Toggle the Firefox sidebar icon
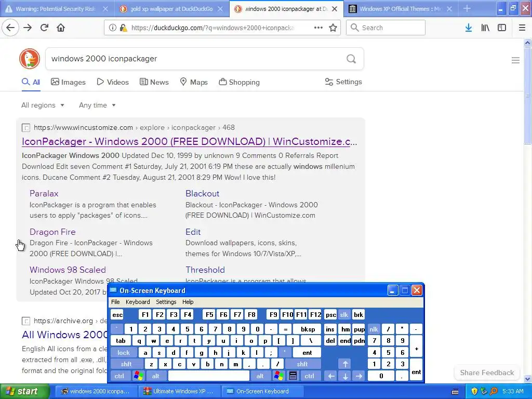The image size is (532, 399). [502, 28]
